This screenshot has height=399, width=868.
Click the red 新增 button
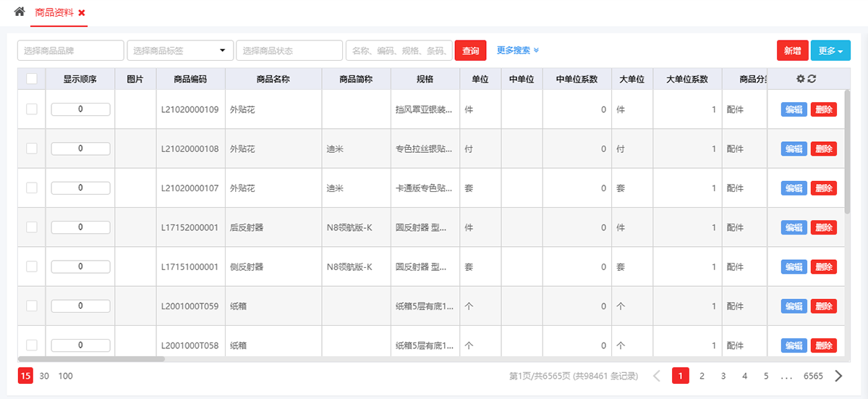(x=792, y=51)
